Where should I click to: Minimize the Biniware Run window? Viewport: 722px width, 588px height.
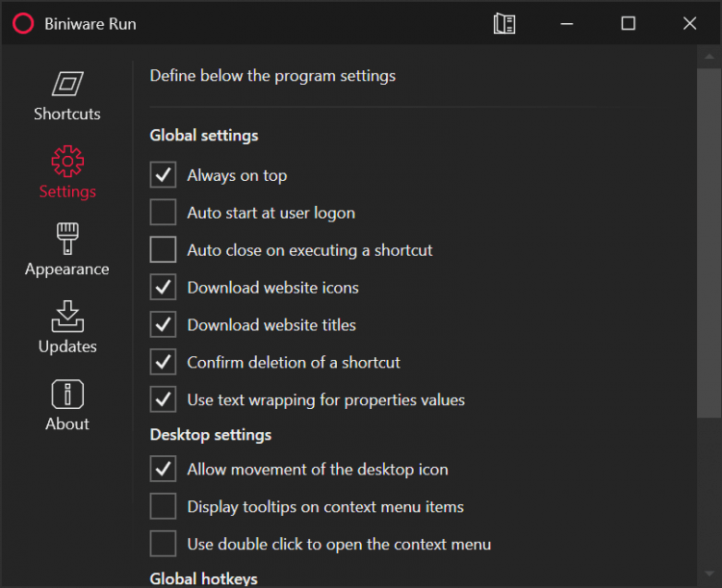(x=567, y=24)
